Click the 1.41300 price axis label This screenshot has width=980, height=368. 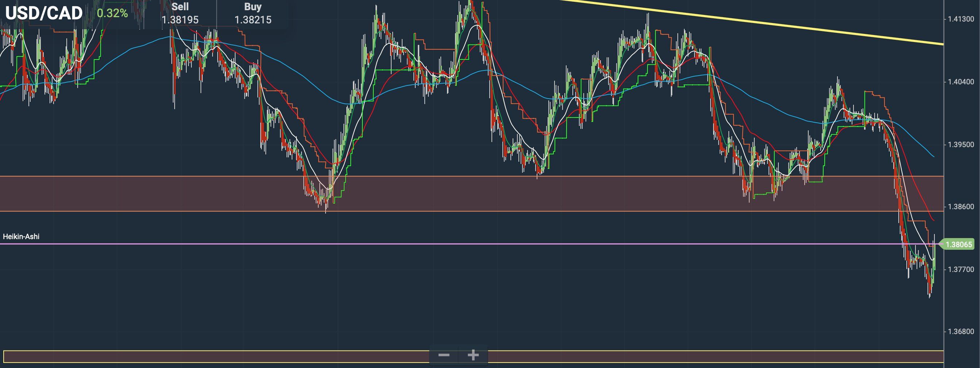961,19
